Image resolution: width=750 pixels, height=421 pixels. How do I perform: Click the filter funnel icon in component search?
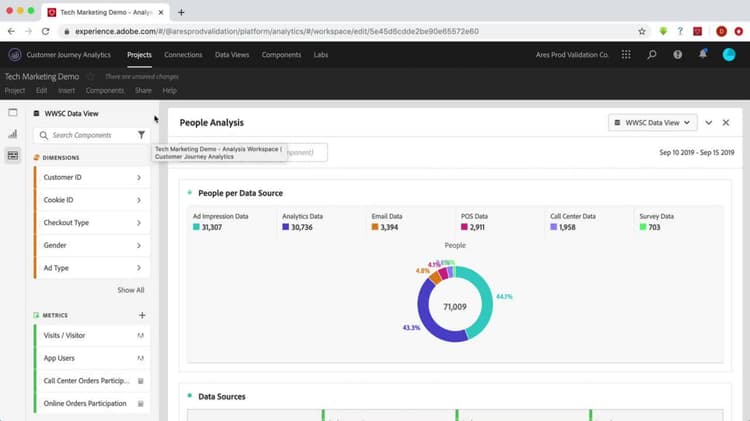tap(141, 135)
